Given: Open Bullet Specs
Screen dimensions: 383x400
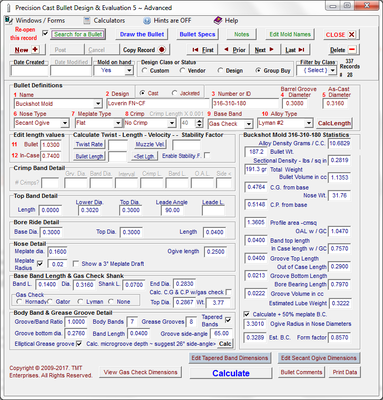Looking at the screenshot, I should point(197,34).
